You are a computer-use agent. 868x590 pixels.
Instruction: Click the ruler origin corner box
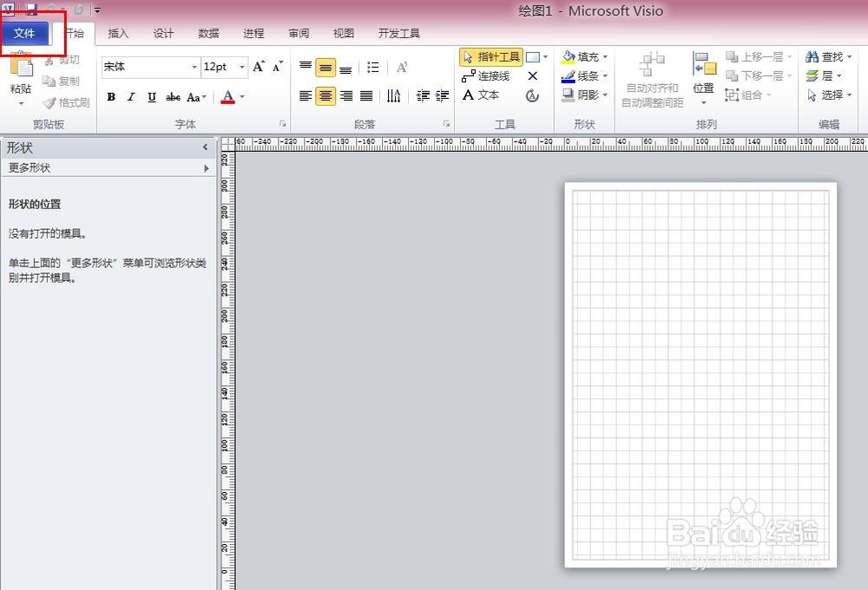(227, 143)
